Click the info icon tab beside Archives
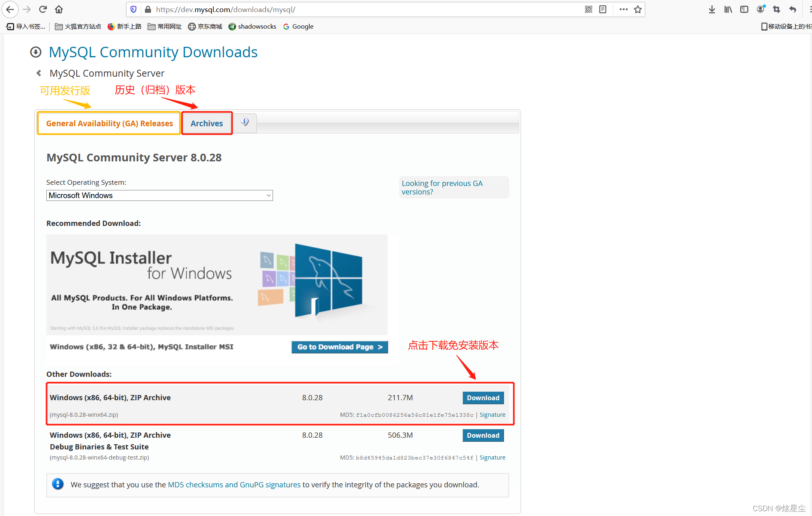This screenshot has width=812, height=516. click(245, 122)
